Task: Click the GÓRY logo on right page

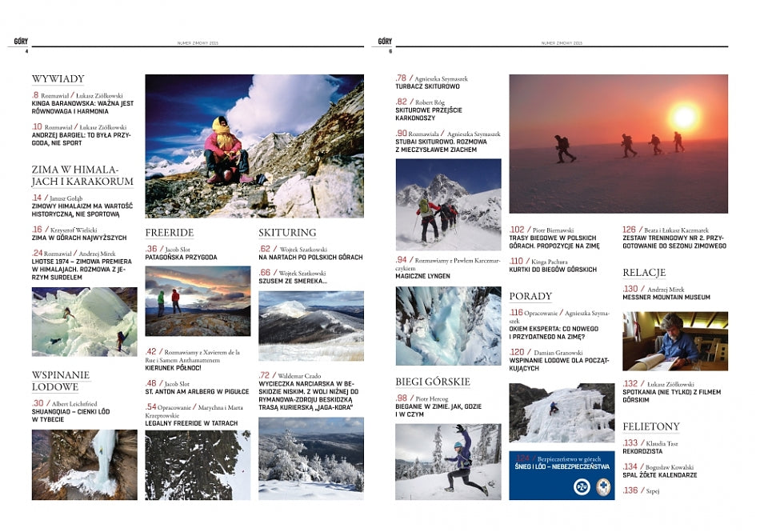Action: [x=385, y=41]
